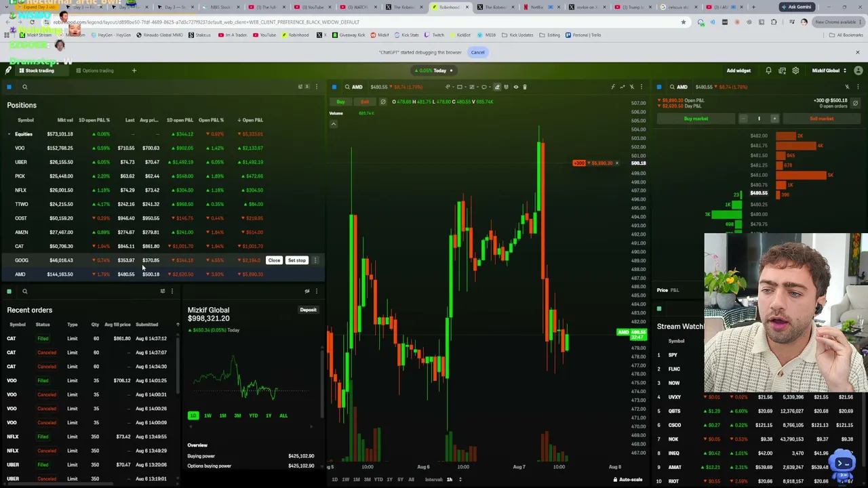Open the settings gear in Legend header

795,70
